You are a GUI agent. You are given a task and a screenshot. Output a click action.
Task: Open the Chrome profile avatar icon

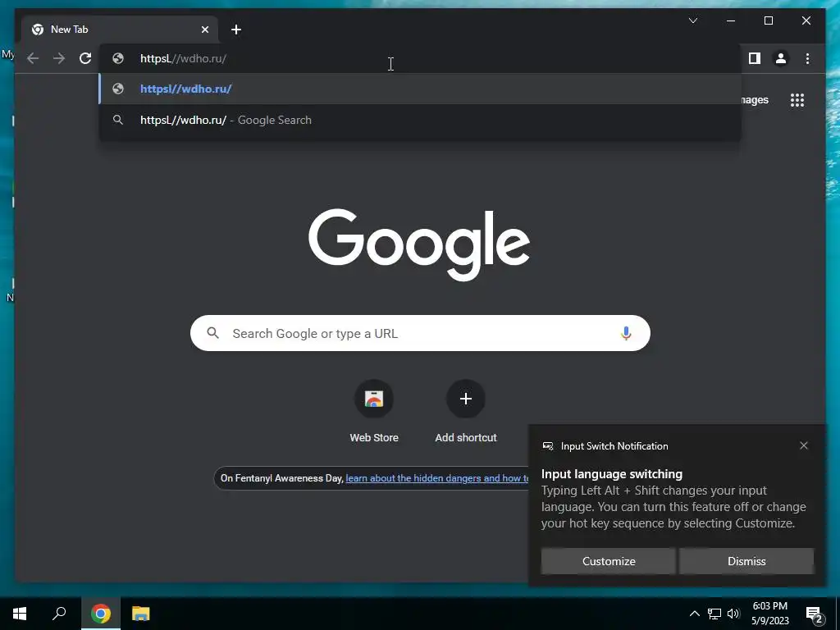point(781,58)
